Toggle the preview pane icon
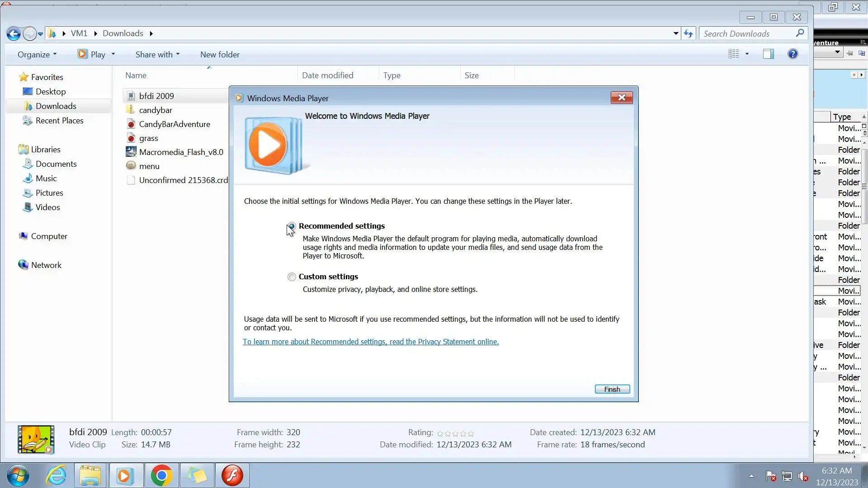Screen dimensions: 868x488 [768, 54]
